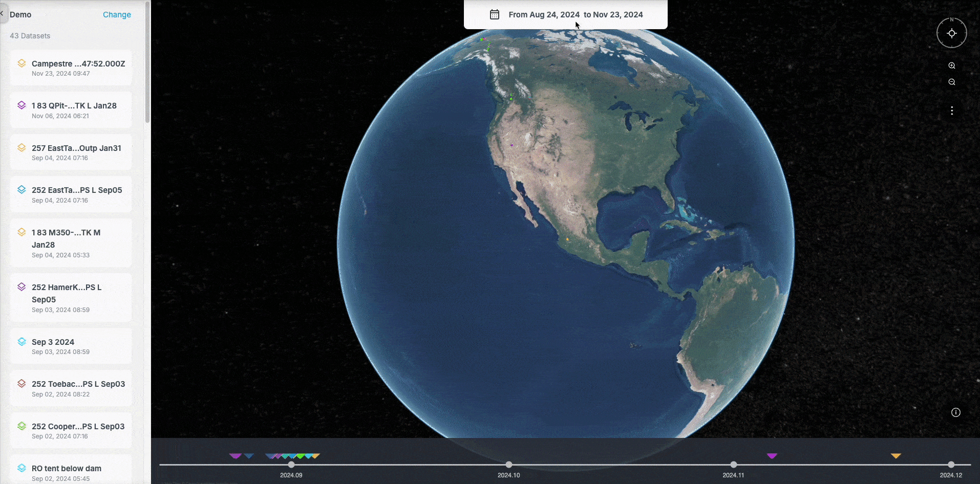The image size is (980, 484).
Task: Click the orange layers icon beside 183 M350 dataset
Action: [x=22, y=232]
